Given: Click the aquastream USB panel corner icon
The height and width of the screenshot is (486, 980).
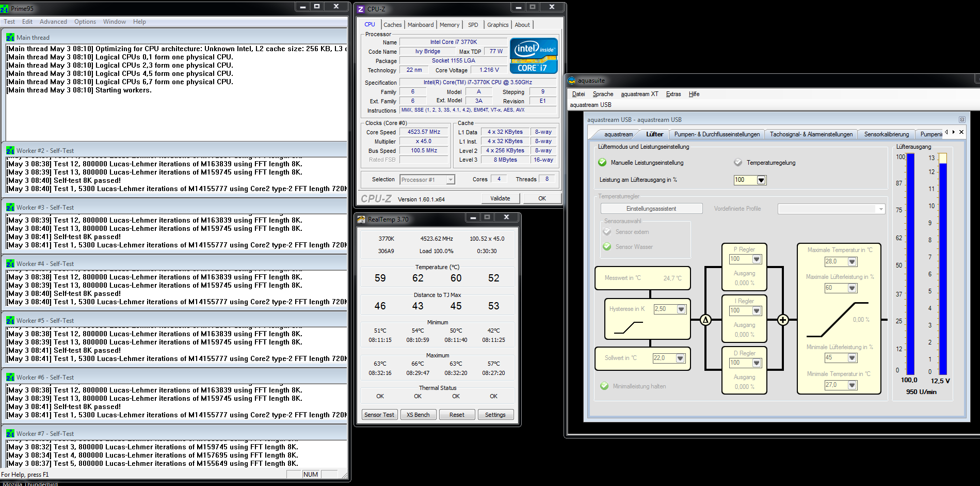Looking at the screenshot, I should pyautogui.click(x=962, y=119).
